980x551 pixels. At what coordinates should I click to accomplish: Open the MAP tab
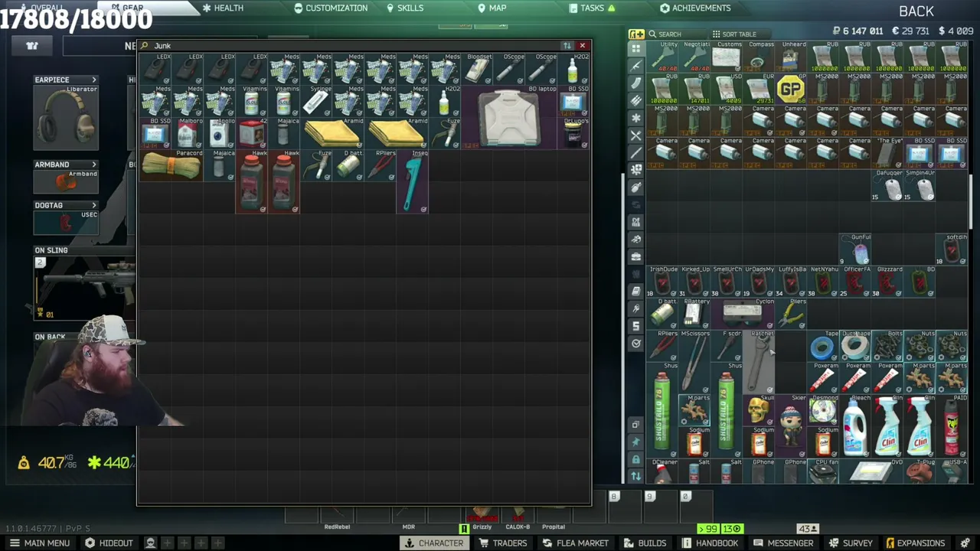(492, 8)
